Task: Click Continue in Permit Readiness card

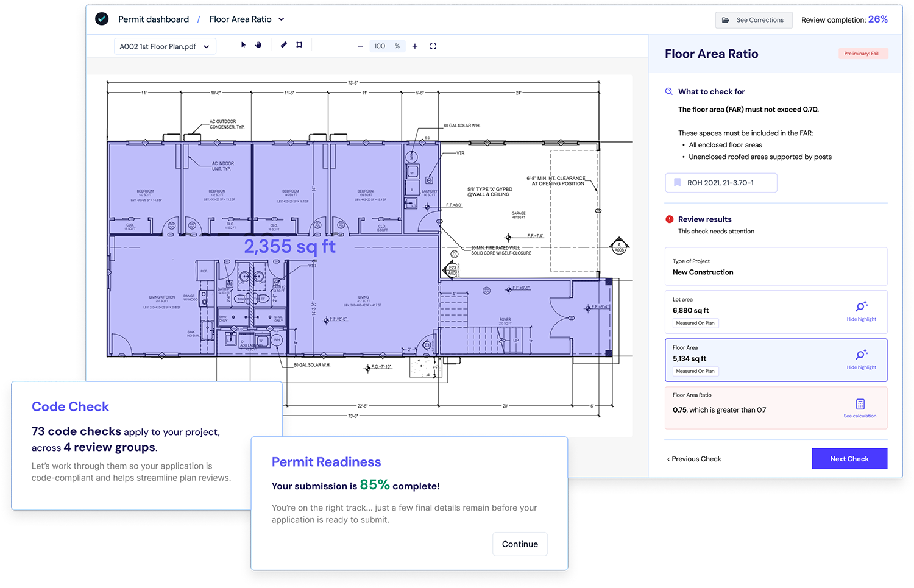Action: [x=520, y=544]
